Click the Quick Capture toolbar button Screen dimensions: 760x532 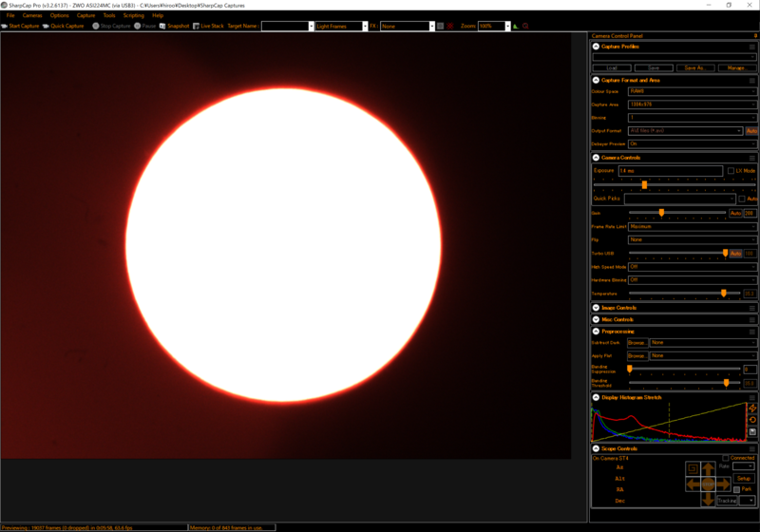63,27
